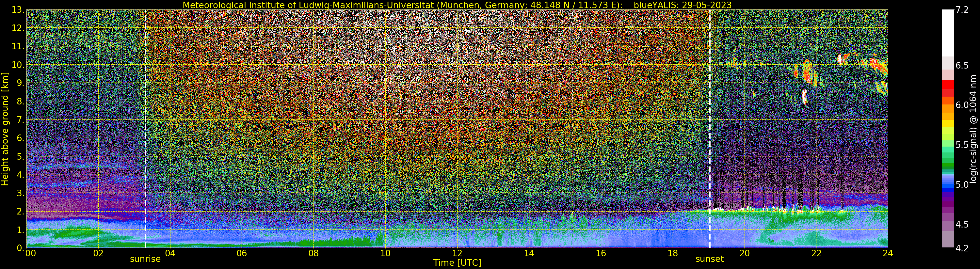The height and width of the screenshot is (269, 980).
Task: Click the white dashed sunrise marker line
Action: (145, 129)
